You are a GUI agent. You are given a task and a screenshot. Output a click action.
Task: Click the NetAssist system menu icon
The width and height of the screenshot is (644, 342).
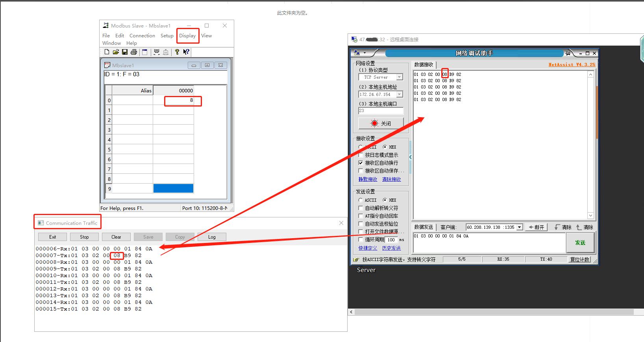[357, 53]
